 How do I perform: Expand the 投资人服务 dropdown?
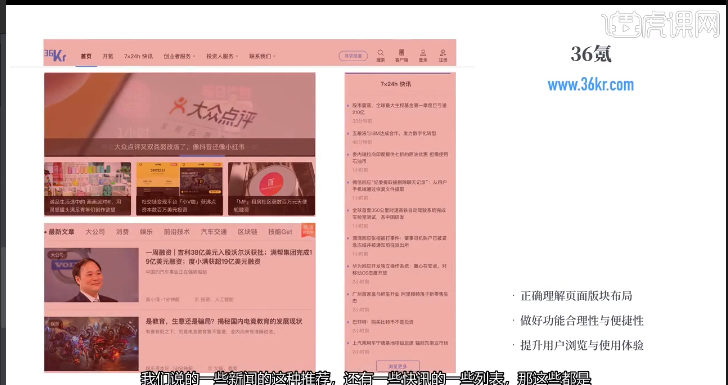[222, 56]
